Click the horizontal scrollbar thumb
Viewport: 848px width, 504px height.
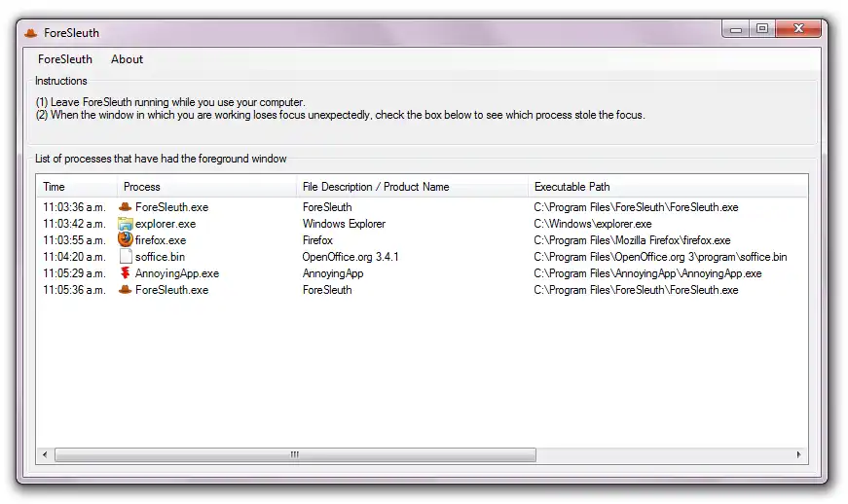click(x=295, y=454)
